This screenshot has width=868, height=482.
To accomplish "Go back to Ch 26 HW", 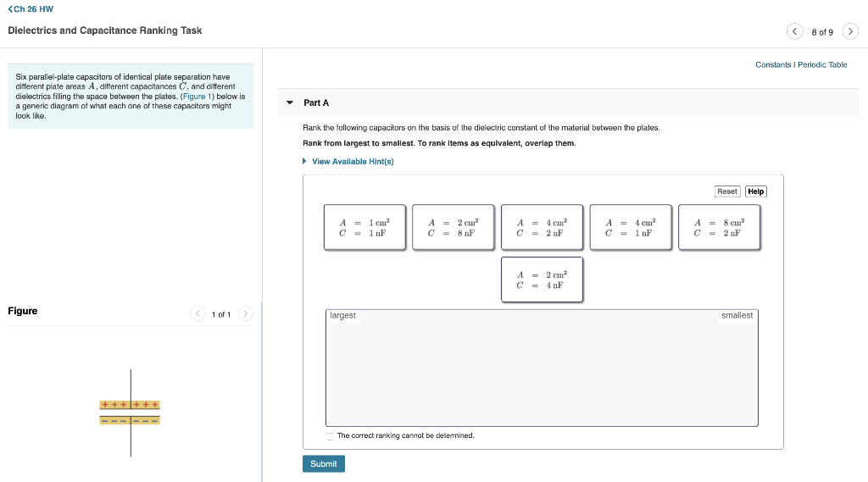I will click(31, 8).
